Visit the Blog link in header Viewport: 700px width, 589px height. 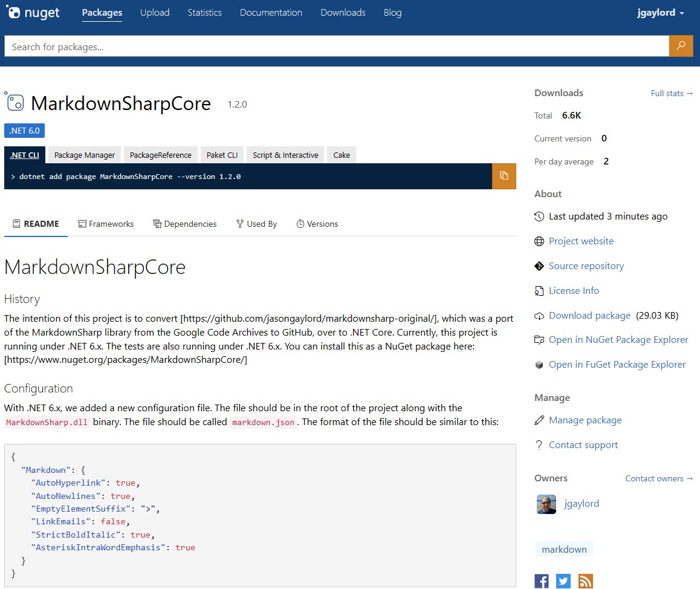392,13
